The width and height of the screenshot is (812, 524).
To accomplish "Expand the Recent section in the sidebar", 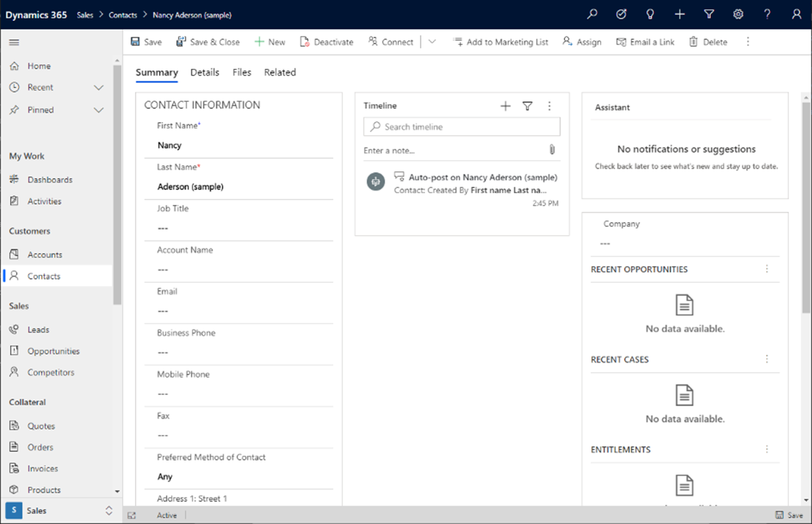I will click(98, 88).
